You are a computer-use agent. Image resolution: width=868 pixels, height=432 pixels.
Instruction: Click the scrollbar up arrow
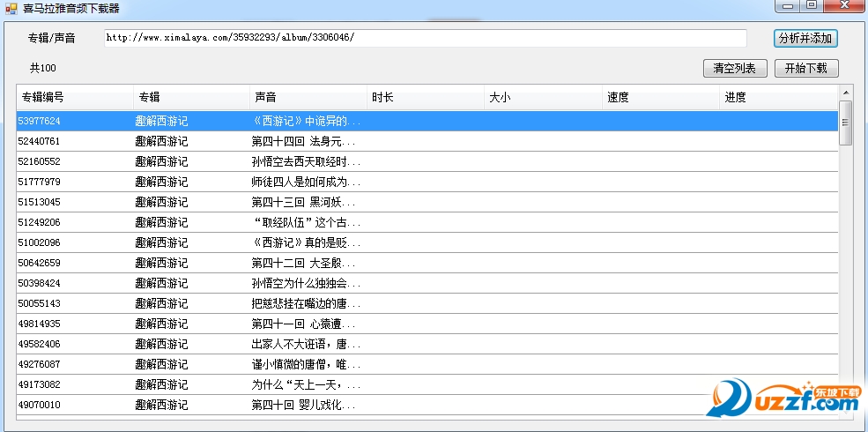point(845,92)
